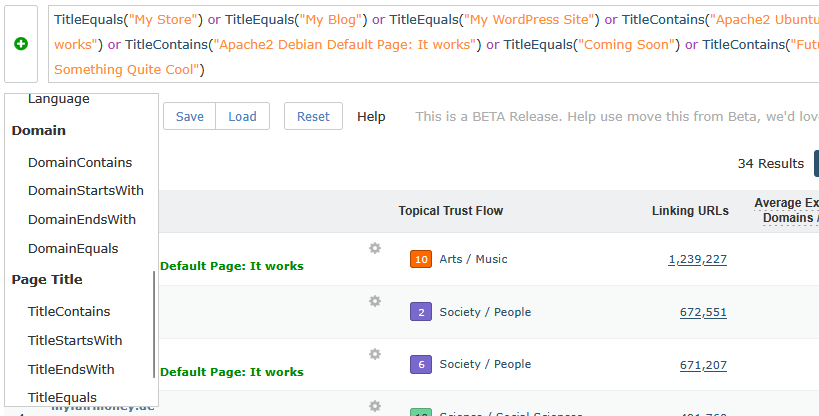Click the purple Trust Flow badge 2
Viewport: 819px width, 416px height.
point(421,313)
